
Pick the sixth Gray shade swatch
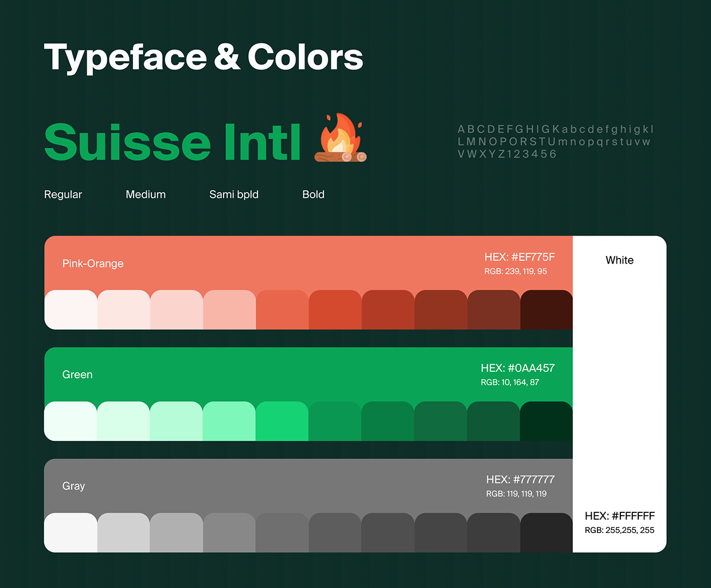point(335,532)
